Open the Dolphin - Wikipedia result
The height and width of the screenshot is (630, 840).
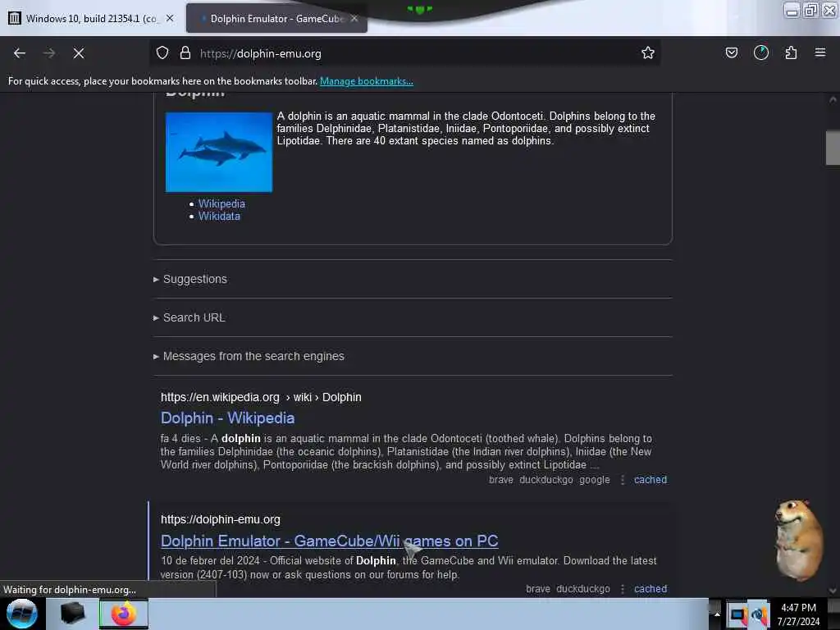point(228,418)
